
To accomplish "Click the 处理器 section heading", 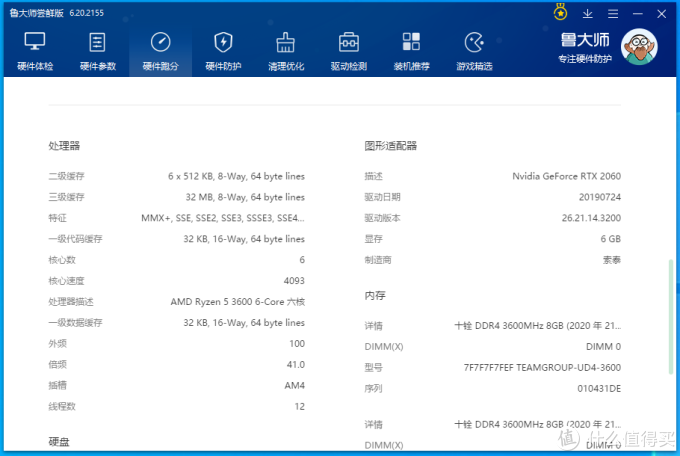I will pos(64,145).
